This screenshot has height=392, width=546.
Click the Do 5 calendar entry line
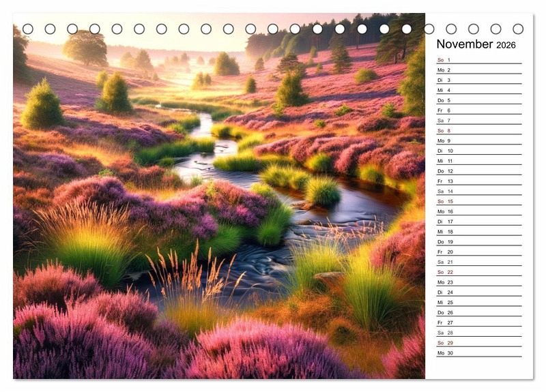point(478,100)
